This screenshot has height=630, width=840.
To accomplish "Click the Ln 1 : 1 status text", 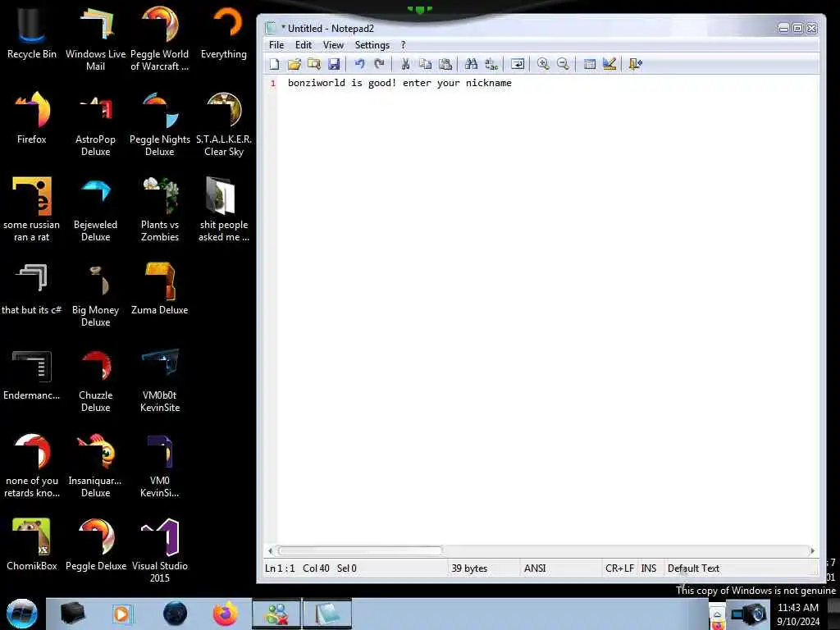I will coord(280,568).
